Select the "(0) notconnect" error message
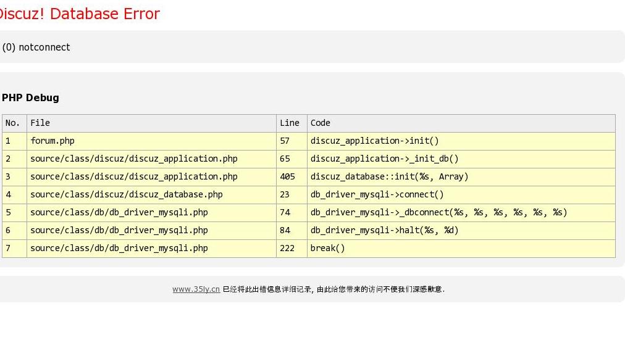625x364 pixels. 36,47
